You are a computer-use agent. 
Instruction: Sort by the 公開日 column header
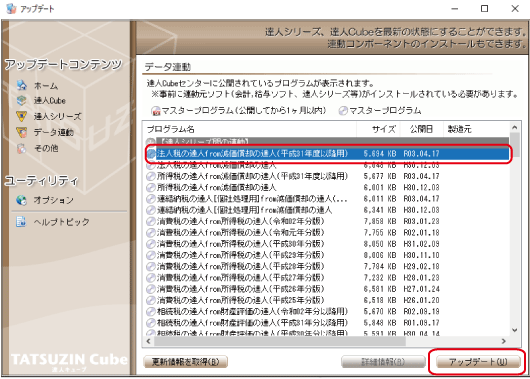click(x=421, y=129)
